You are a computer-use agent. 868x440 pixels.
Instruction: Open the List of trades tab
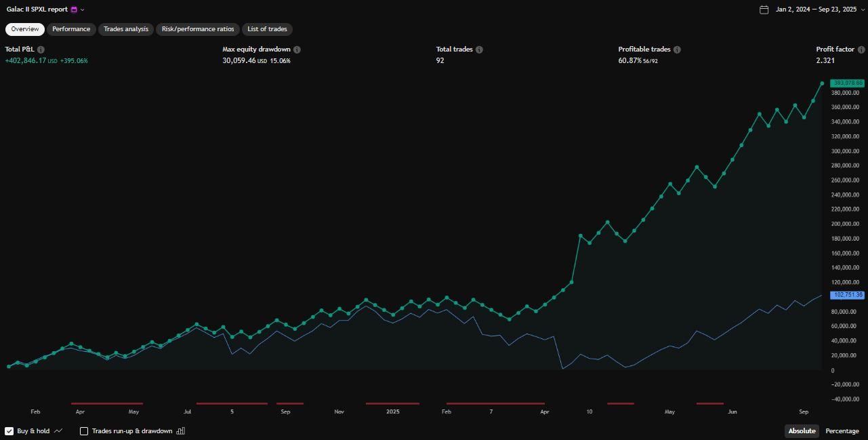(x=267, y=29)
